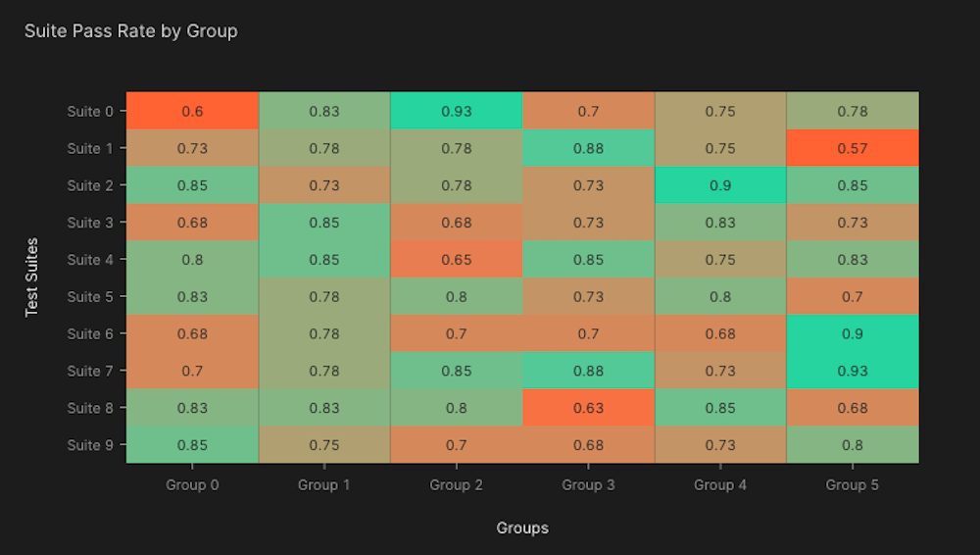Click the 0.65 cell in Suite 4
The height and width of the screenshot is (555, 980).
tap(457, 260)
